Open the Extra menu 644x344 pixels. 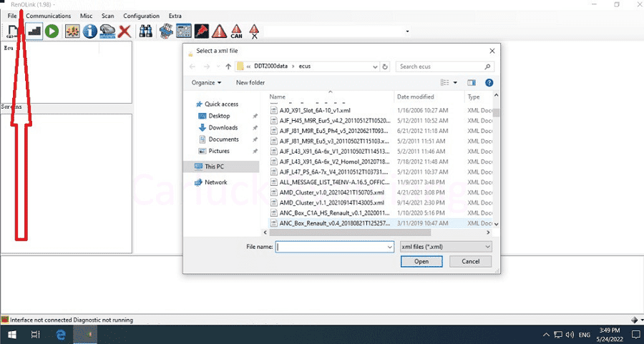pyautogui.click(x=175, y=16)
